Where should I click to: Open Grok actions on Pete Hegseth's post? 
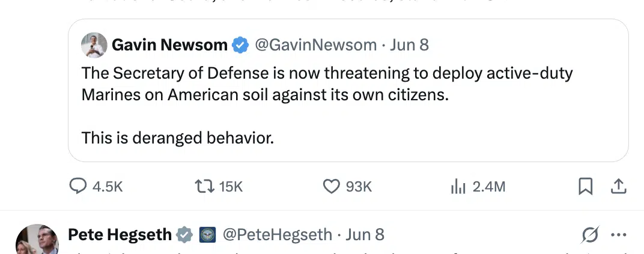pyautogui.click(x=590, y=235)
